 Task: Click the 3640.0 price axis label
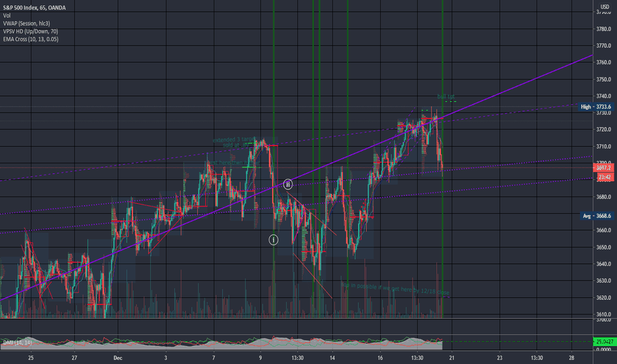604,264
